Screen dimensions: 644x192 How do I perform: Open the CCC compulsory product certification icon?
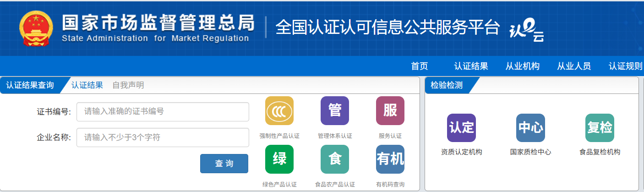click(279, 111)
